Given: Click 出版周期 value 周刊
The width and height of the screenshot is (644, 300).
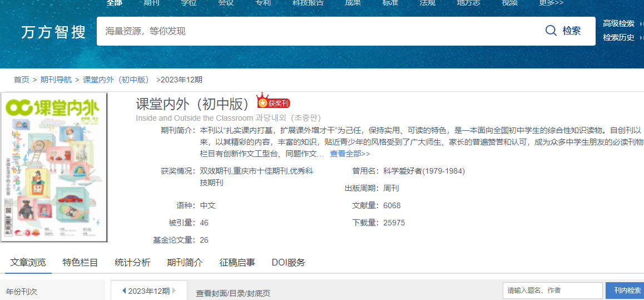Looking at the screenshot, I should coord(391,188).
